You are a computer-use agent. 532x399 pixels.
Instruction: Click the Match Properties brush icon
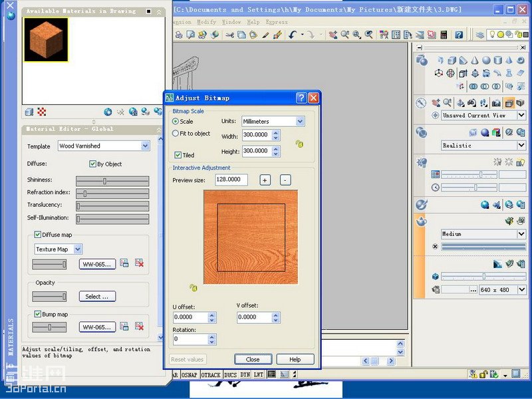[266, 35]
